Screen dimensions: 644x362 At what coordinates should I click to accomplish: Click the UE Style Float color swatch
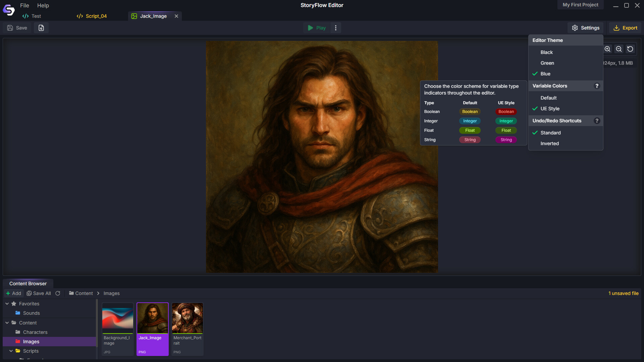[x=506, y=130]
